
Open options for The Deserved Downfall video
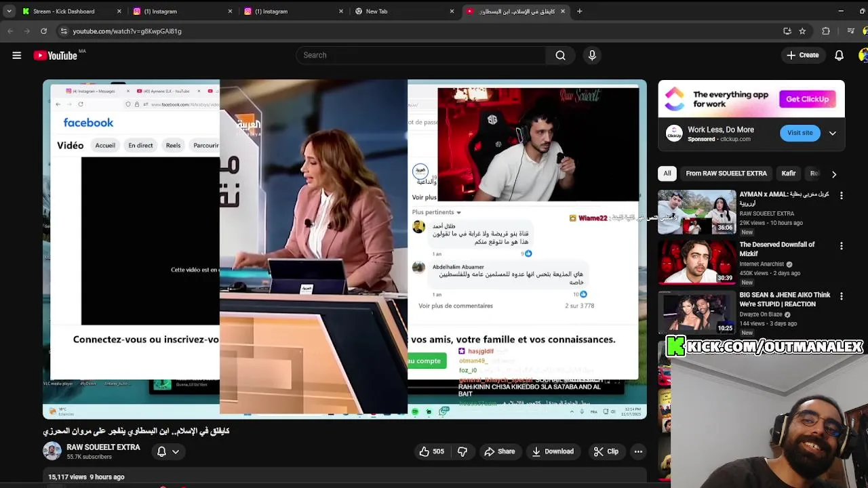tap(842, 246)
